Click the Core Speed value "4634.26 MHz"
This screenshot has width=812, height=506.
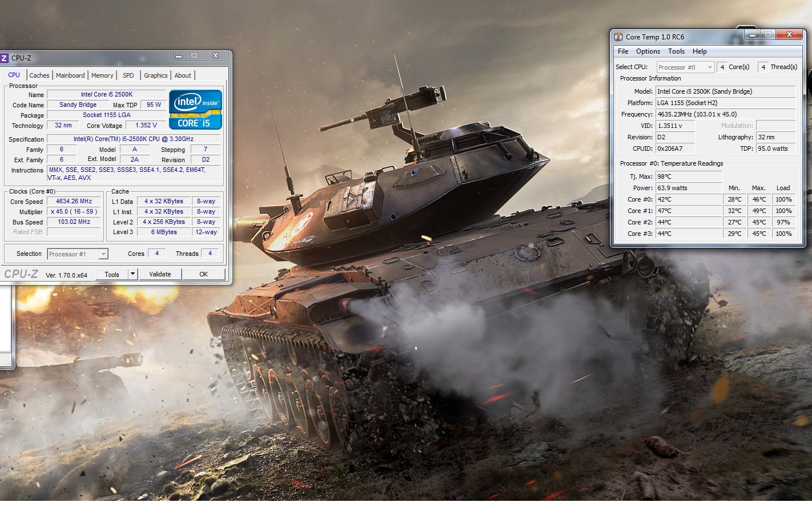click(74, 202)
